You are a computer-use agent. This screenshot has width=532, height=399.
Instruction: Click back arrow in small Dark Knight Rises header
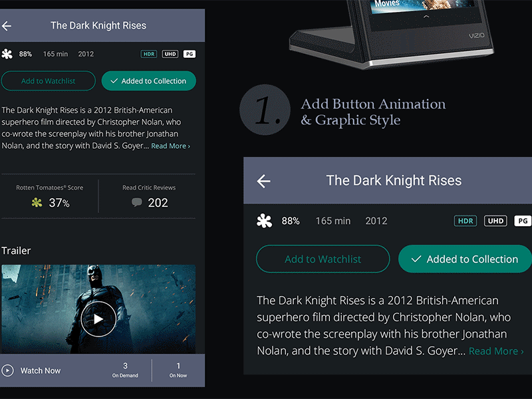[x=7, y=26]
